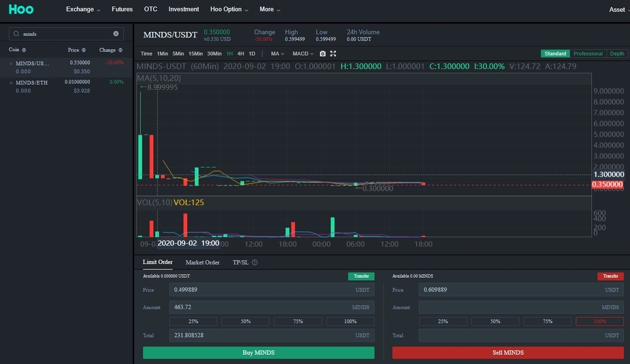This screenshot has width=630, height=364.
Task: Star the MINDS/ETH pair
Action: [x=11, y=82]
